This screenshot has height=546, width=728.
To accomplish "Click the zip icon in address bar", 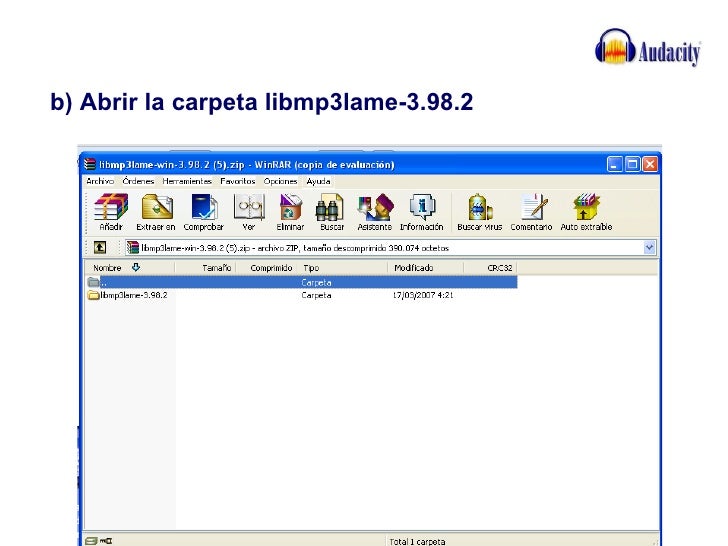I will pos(133,247).
